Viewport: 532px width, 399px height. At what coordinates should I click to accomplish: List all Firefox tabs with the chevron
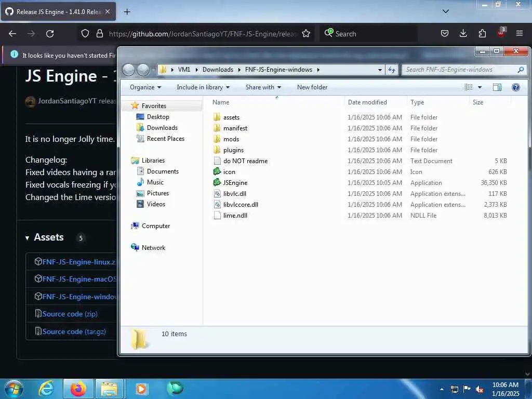[x=445, y=11]
